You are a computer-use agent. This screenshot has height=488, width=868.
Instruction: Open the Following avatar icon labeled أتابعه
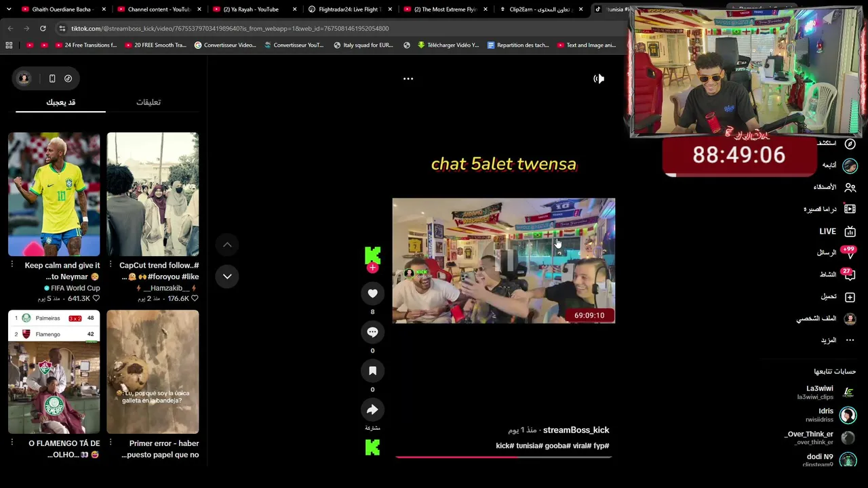pos(850,165)
